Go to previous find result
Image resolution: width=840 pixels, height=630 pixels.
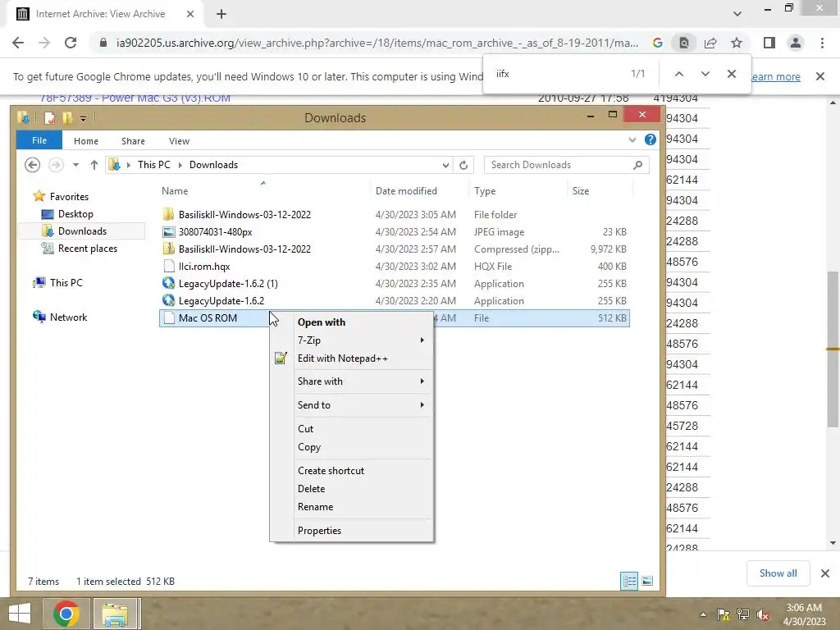click(678, 74)
